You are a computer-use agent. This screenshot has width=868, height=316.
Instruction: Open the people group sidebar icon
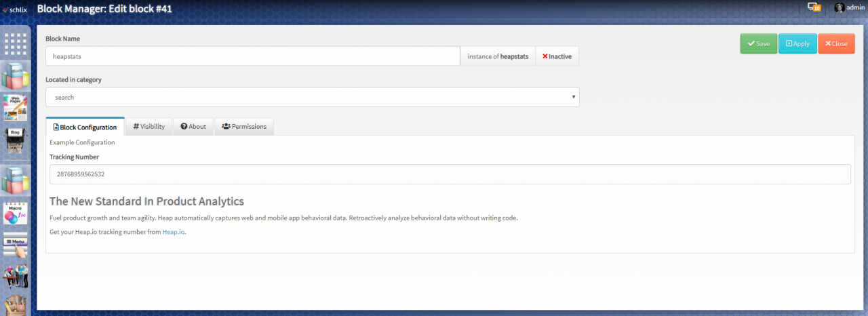point(16,277)
